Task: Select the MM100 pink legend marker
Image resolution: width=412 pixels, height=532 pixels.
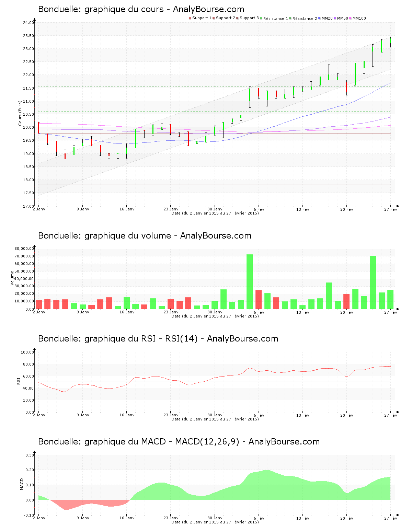Action: 350,18
